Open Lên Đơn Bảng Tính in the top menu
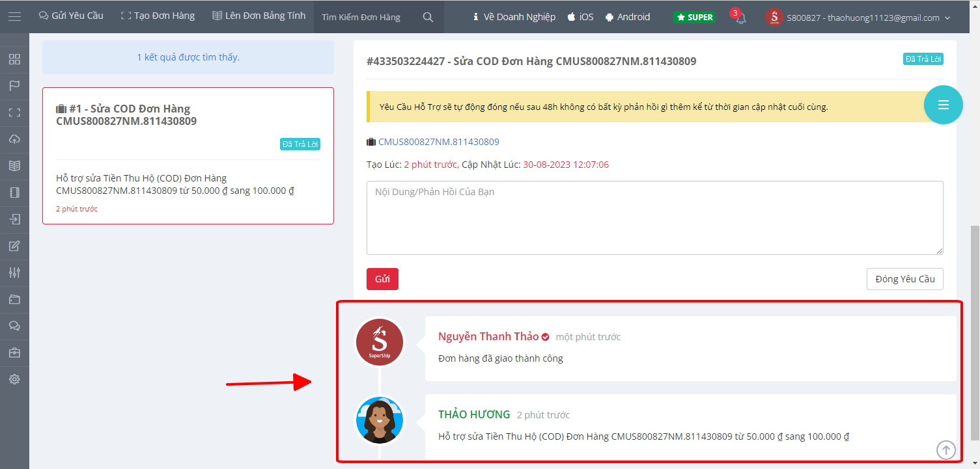The width and height of the screenshot is (980, 469). (x=259, y=16)
